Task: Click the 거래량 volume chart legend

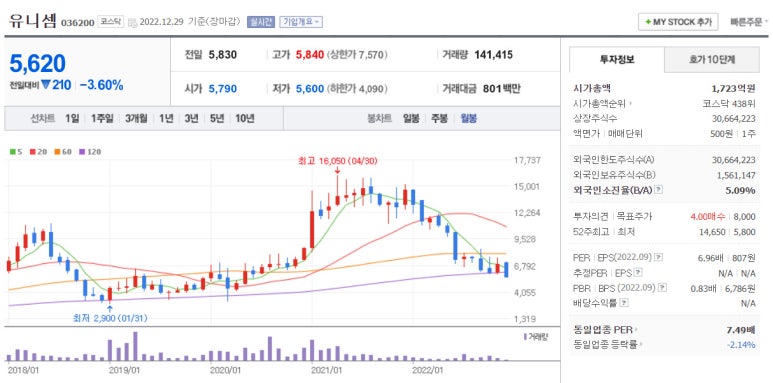Action: [x=535, y=337]
